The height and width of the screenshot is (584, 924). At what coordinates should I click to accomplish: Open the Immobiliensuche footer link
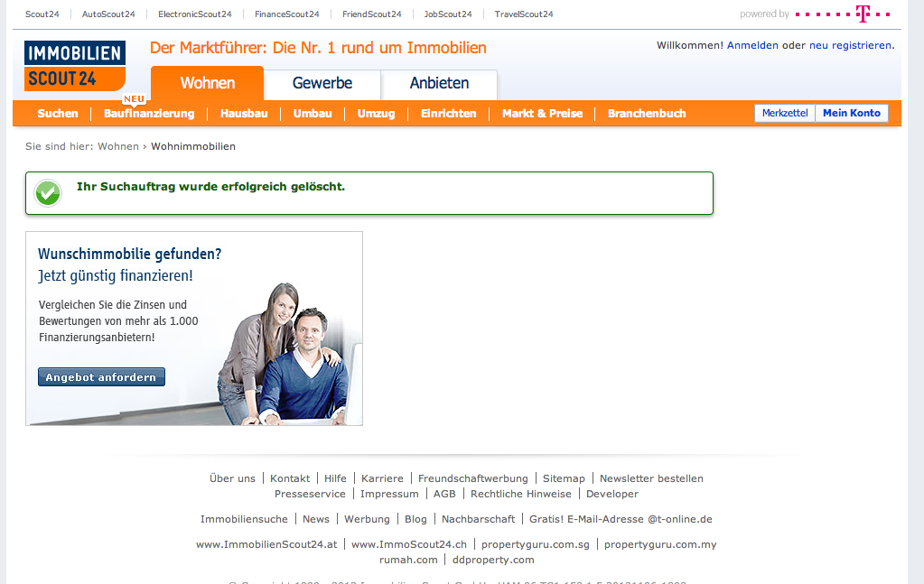244,519
